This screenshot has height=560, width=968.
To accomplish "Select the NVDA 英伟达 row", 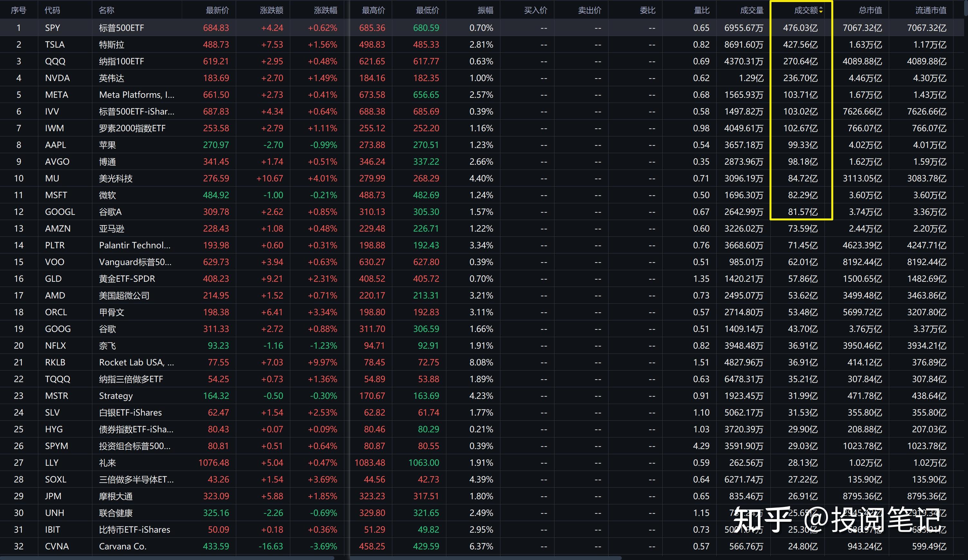I will pos(111,78).
